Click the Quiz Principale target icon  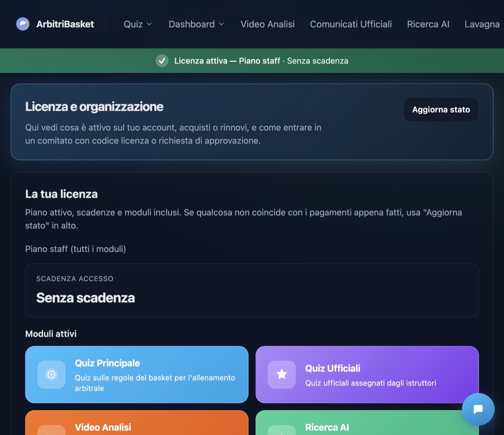[x=51, y=375]
